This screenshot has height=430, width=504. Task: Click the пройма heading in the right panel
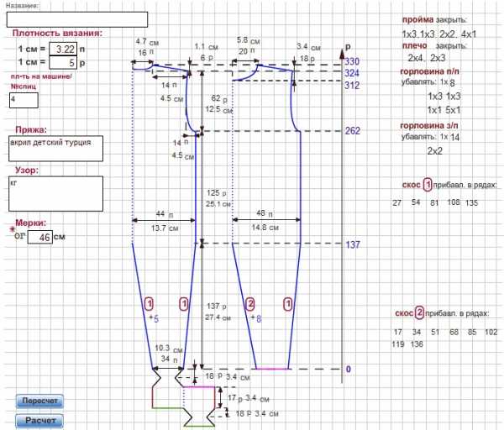coord(417,18)
